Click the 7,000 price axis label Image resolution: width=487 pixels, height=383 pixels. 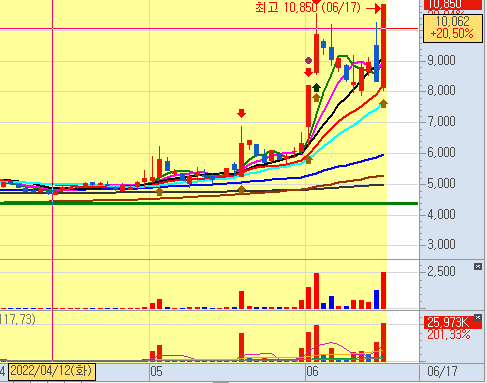click(x=441, y=121)
